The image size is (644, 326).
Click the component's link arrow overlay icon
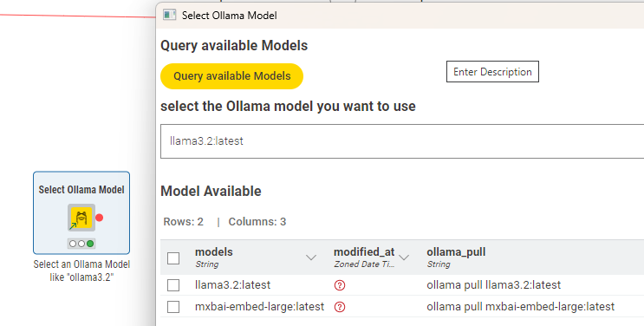click(73, 225)
